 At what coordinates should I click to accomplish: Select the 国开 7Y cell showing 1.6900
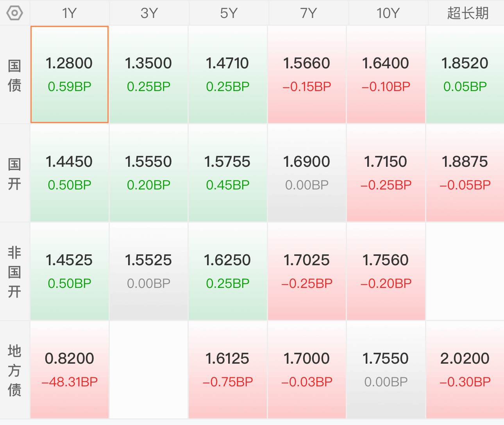[307, 173]
